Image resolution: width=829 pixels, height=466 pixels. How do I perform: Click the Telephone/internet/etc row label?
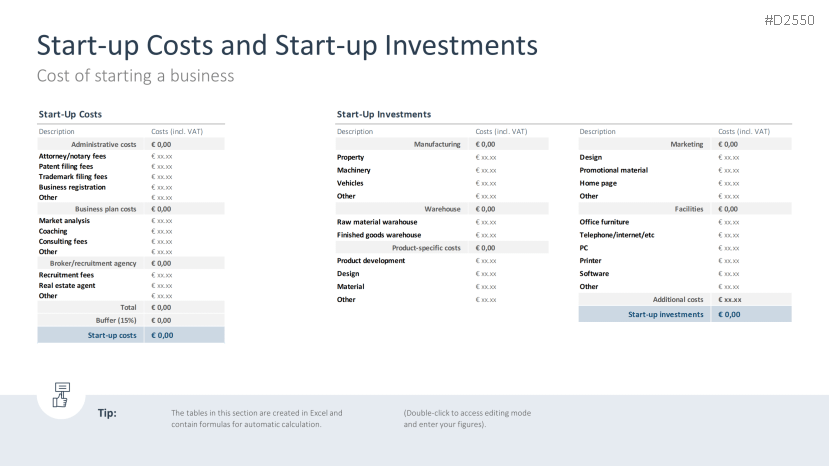(x=617, y=235)
